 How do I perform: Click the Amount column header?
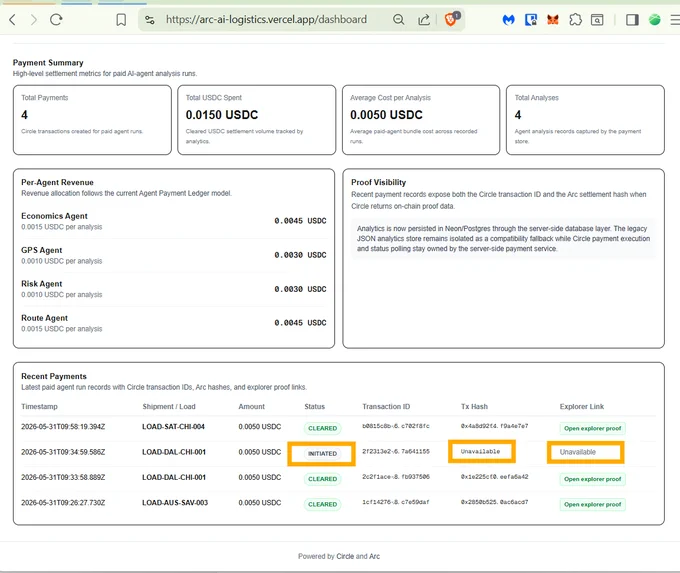pyautogui.click(x=252, y=406)
